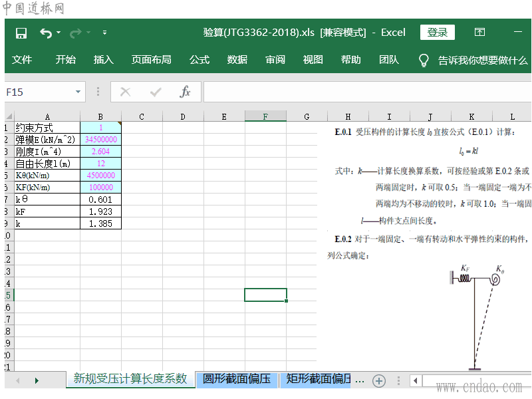The image size is (532, 399).
Task: Select cell with value 34500000
Action: (101, 140)
